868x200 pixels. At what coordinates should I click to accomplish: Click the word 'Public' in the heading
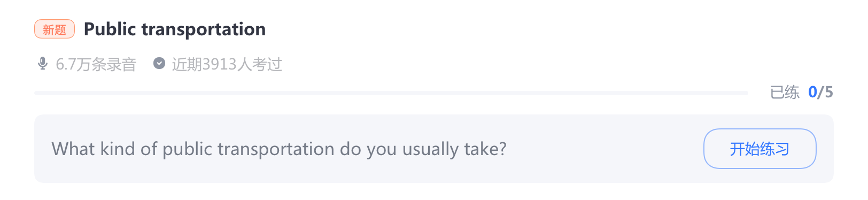click(x=110, y=29)
